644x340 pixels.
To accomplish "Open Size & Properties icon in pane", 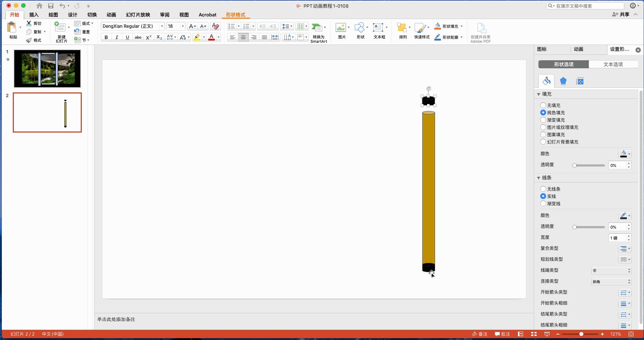I will 580,81.
